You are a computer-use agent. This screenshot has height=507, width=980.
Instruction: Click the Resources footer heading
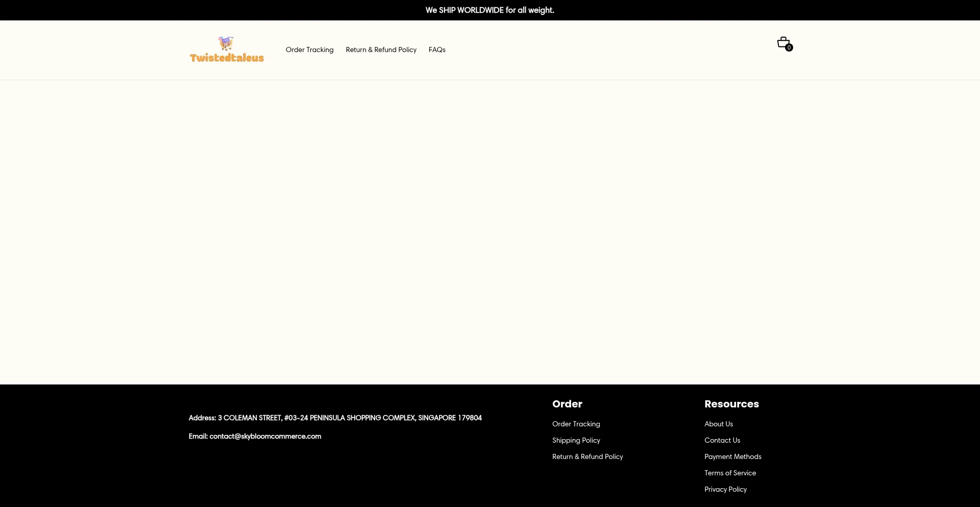(x=731, y=404)
